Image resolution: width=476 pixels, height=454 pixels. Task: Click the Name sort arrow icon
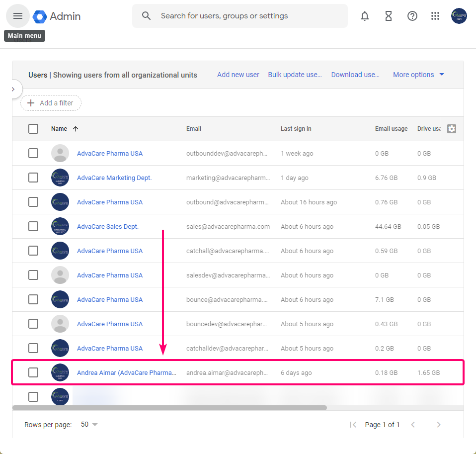(76, 129)
